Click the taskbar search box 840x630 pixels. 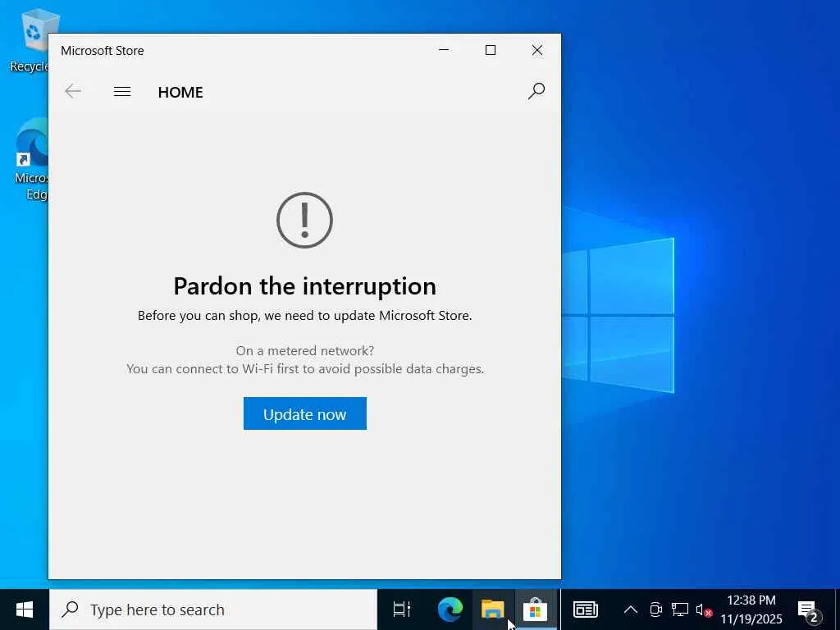coord(213,609)
